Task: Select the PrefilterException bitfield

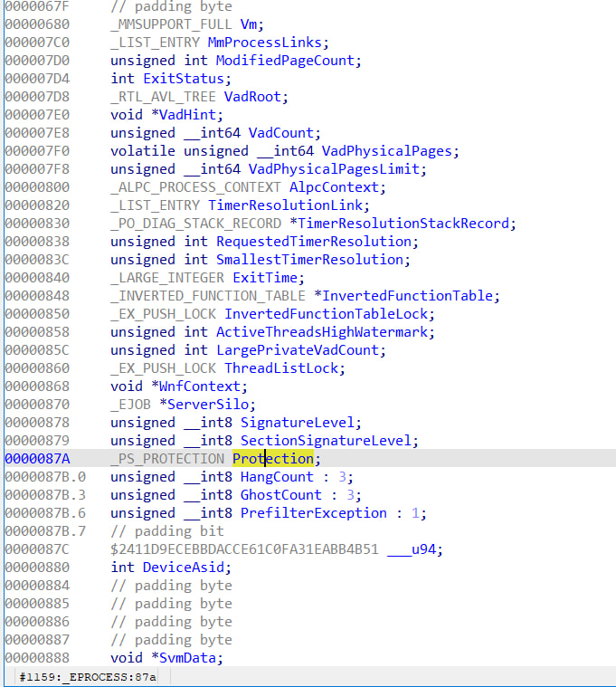Action: pos(313,513)
